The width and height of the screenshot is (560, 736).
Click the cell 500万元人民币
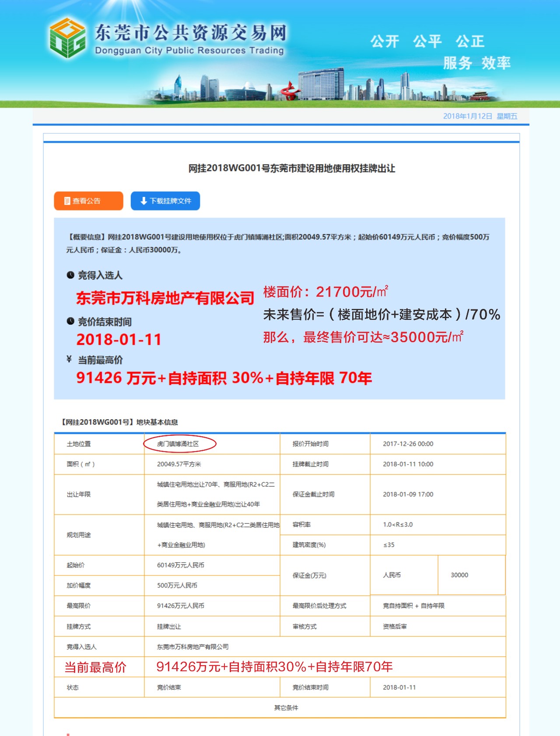coord(177,585)
